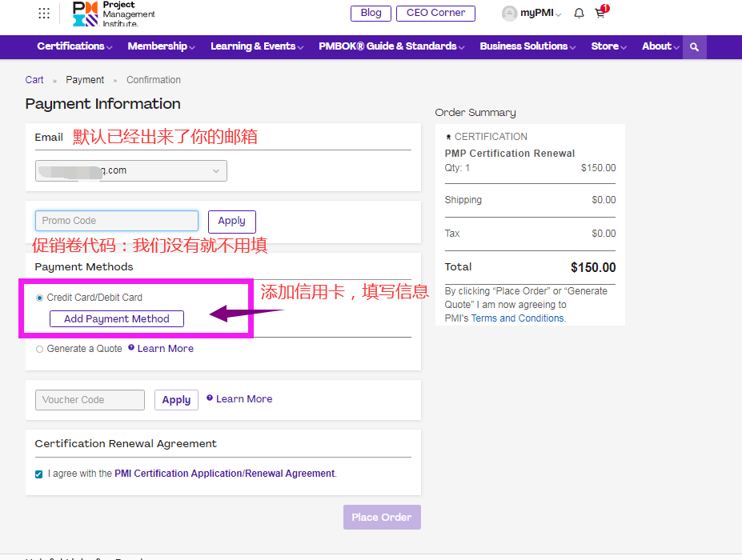Expand Learning & Events menu
The height and width of the screenshot is (560, 742).
click(x=257, y=46)
